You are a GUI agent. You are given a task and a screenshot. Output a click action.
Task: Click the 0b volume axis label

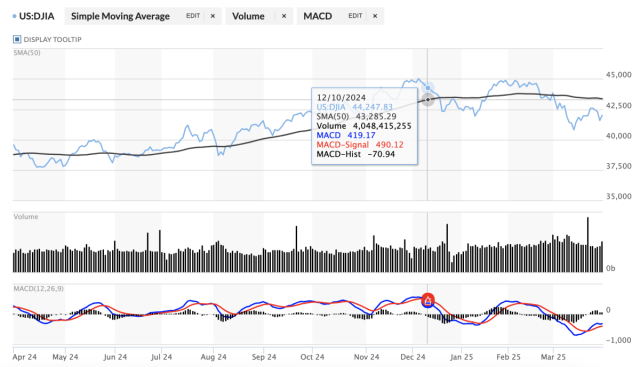[610, 268]
